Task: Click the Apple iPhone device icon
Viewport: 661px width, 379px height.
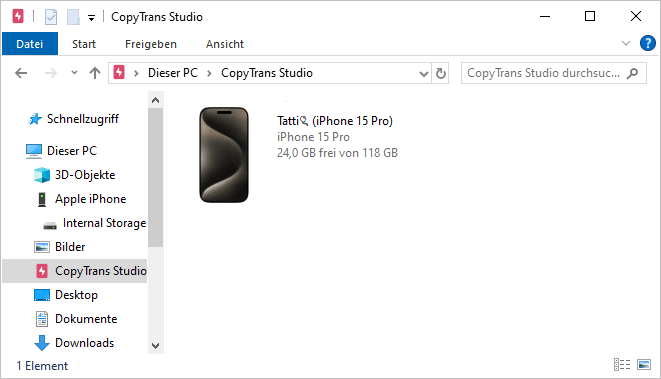Action: click(x=42, y=199)
